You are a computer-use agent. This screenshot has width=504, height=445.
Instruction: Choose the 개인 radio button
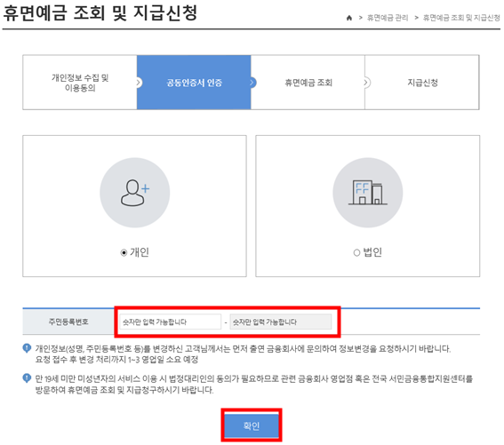pos(124,253)
